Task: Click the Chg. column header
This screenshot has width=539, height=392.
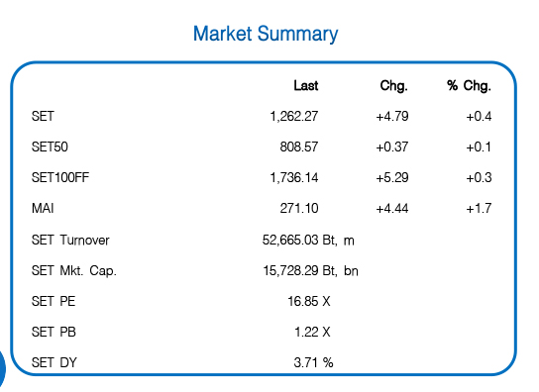Action: tap(393, 85)
